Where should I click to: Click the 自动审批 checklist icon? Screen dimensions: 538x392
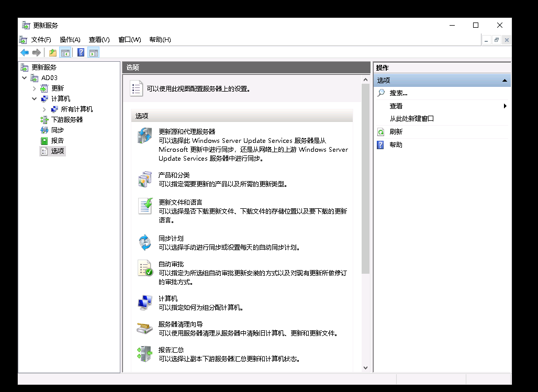(145, 268)
